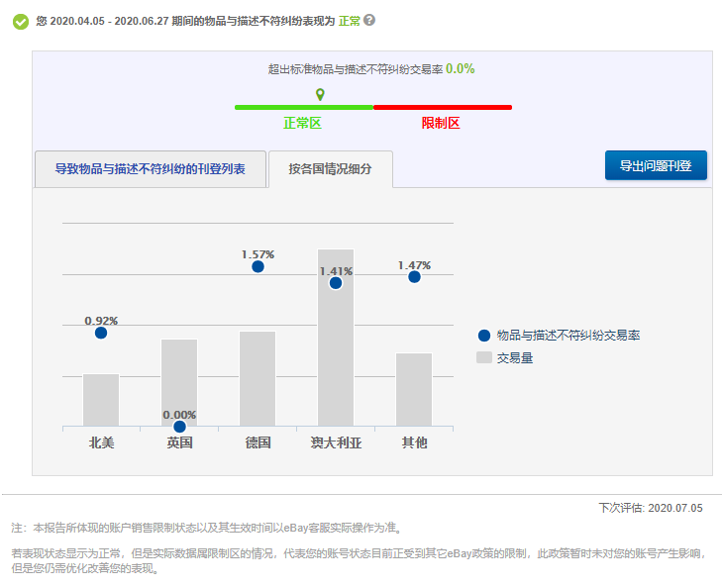The image size is (722, 588).
Task: Click the 物品与描述不符纠纷交易率 legend label
Action: pyautogui.click(x=567, y=336)
